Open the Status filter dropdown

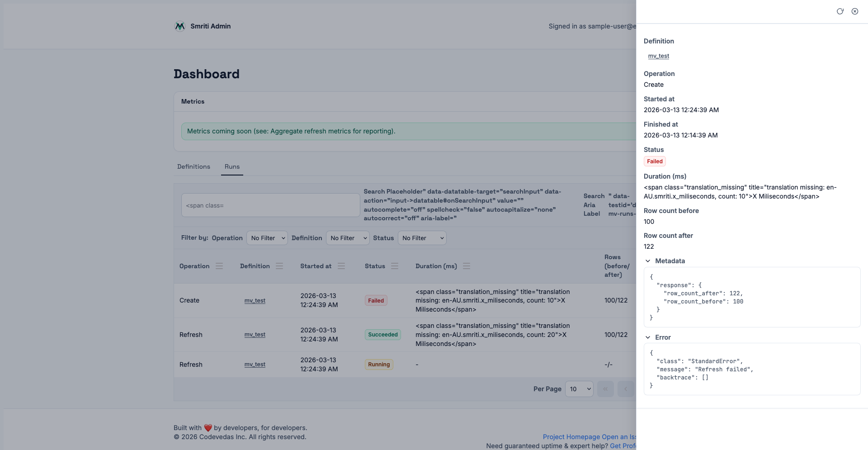(422, 238)
